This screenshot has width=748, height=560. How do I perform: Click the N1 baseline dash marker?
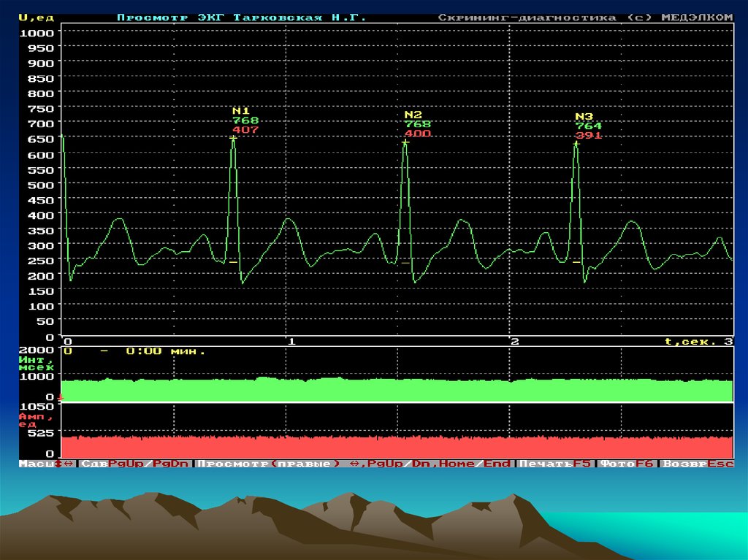pyautogui.click(x=233, y=261)
